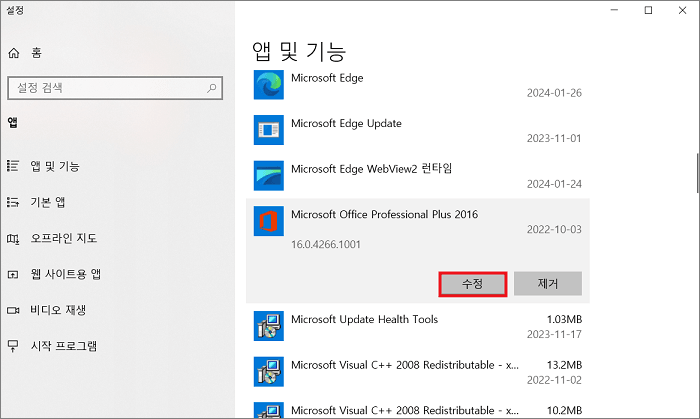Click the 비디오 재생 camera icon
Screen dimensions: 700x419
point(13,310)
